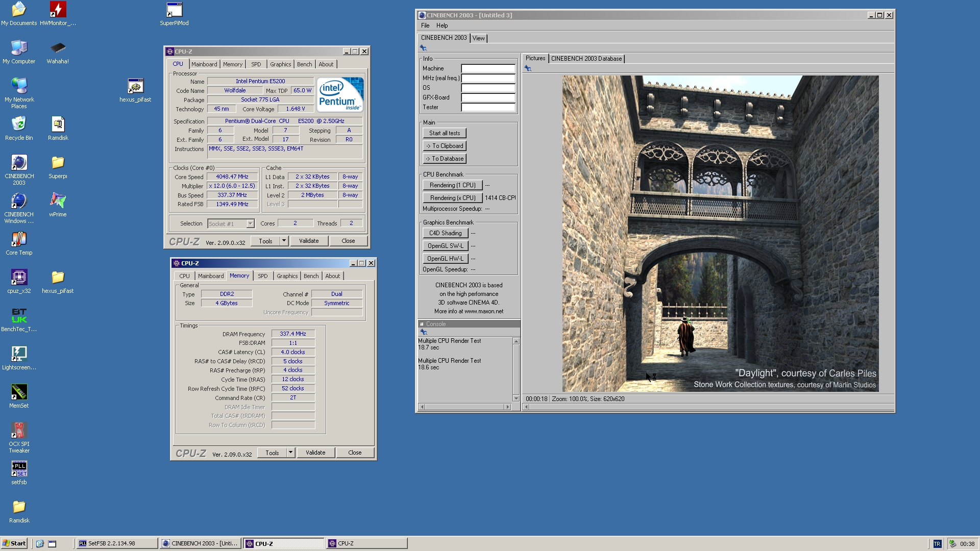
Task: Click To Database button
Action: click(x=444, y=159)
